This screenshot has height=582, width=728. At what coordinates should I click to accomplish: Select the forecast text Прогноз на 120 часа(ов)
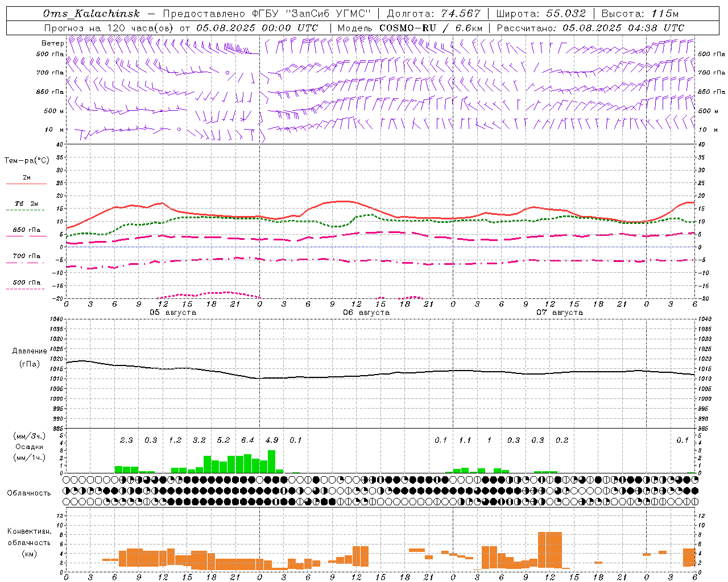(x=109, y=28)
